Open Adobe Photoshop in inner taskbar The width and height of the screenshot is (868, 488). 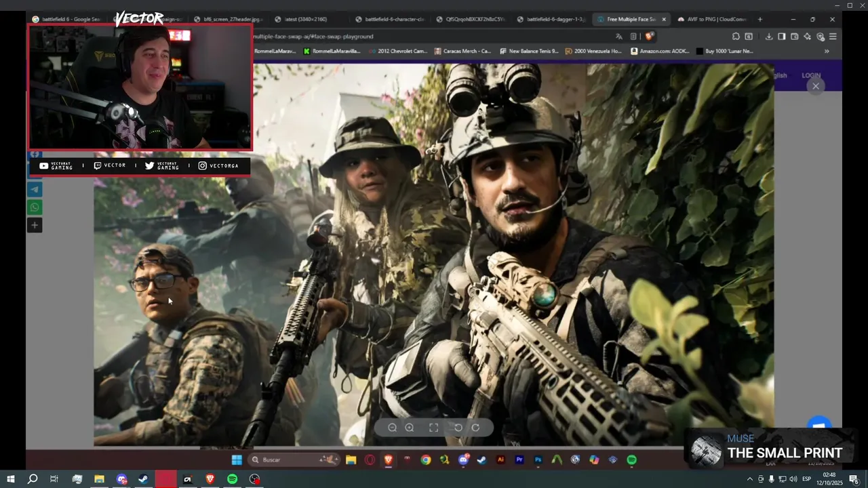538,460
